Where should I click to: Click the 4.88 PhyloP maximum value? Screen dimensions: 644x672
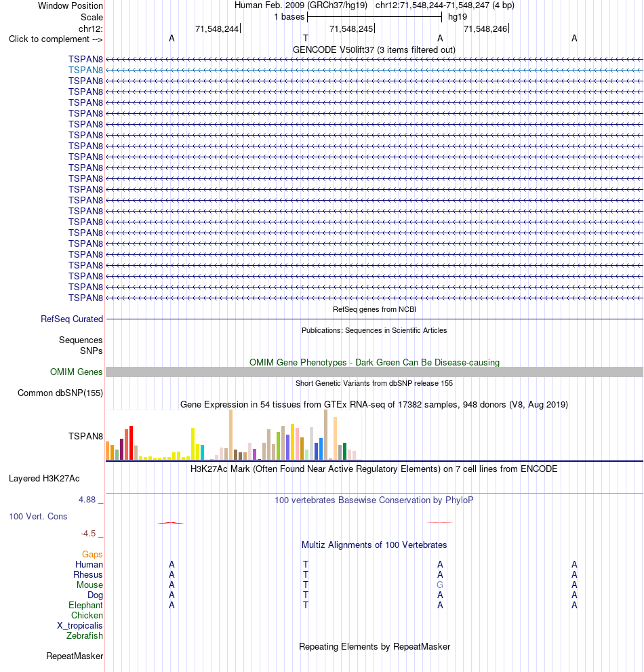(x=87, y=500)
